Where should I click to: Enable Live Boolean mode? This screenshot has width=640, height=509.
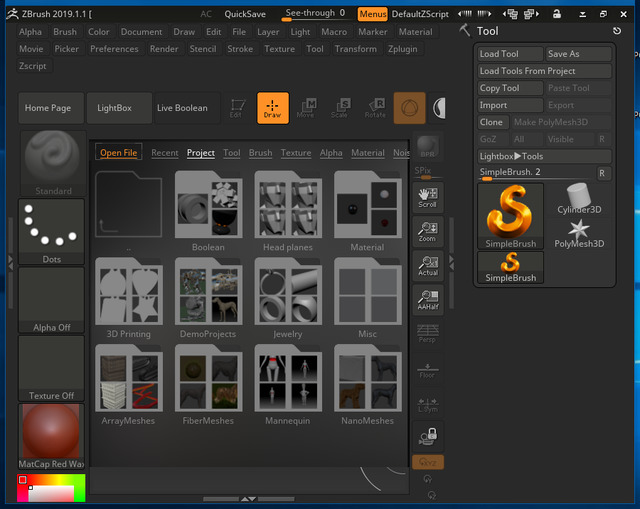pos(182,108)
